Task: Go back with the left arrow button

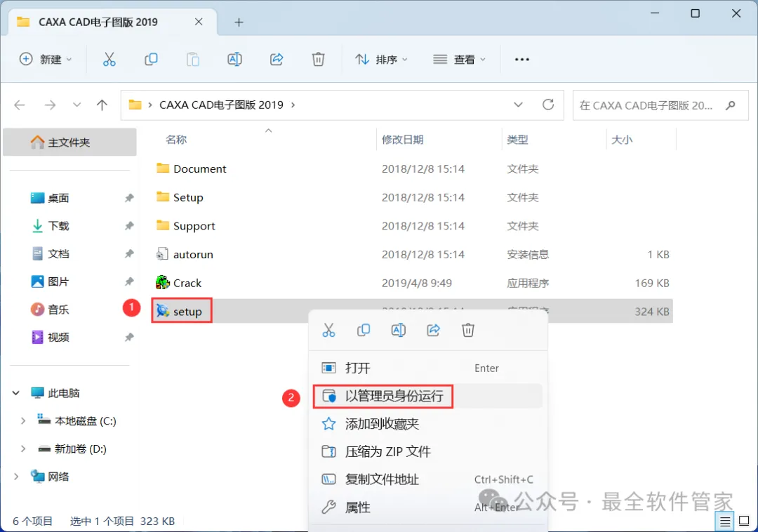Action: click(20, 105)
